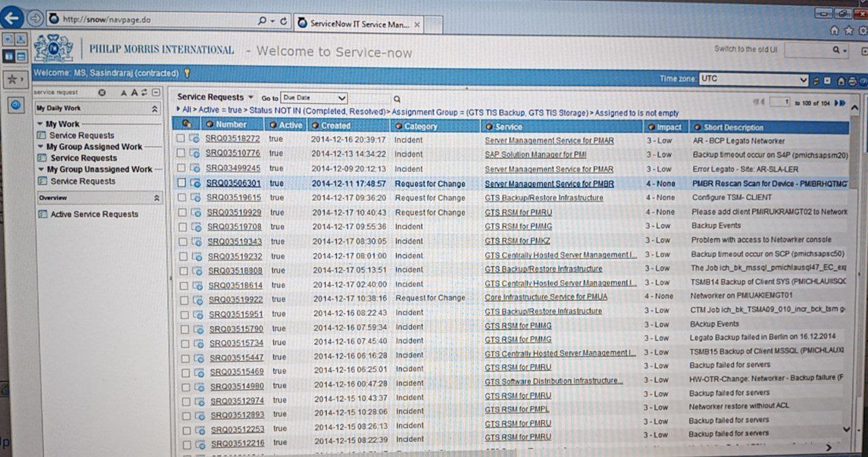
Task: Increase navigator text size with large A
Action: coord(134,93)
